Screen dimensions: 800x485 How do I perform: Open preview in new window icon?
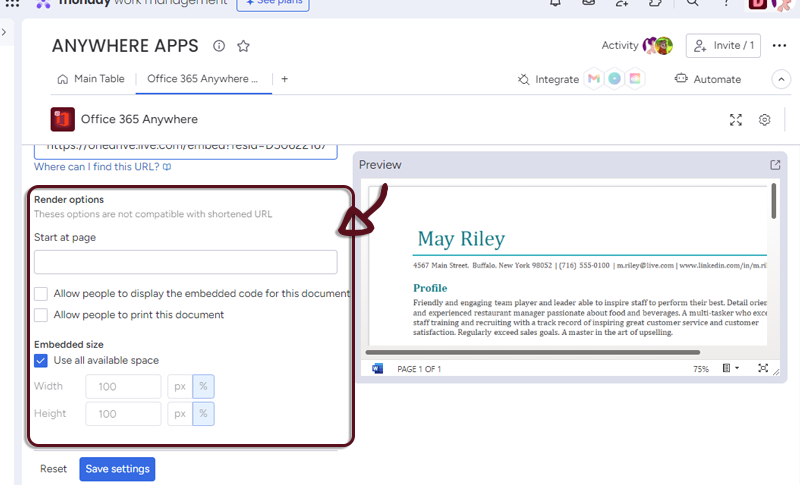(775, 165)
